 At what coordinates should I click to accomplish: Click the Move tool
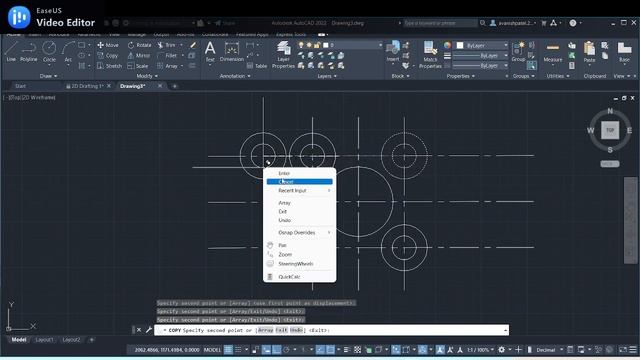[108, 45]
